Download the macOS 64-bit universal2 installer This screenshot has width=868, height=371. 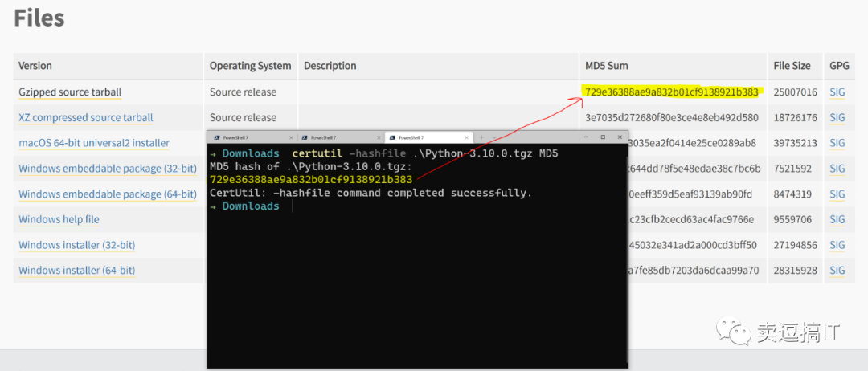[94, 143]
